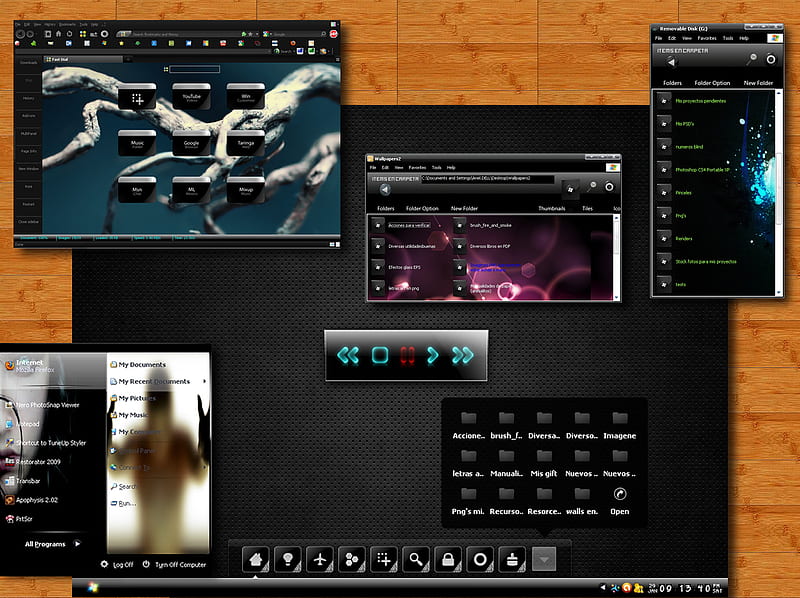
Task: Open the Imagene folder in stack
Action: click(619, 425)
